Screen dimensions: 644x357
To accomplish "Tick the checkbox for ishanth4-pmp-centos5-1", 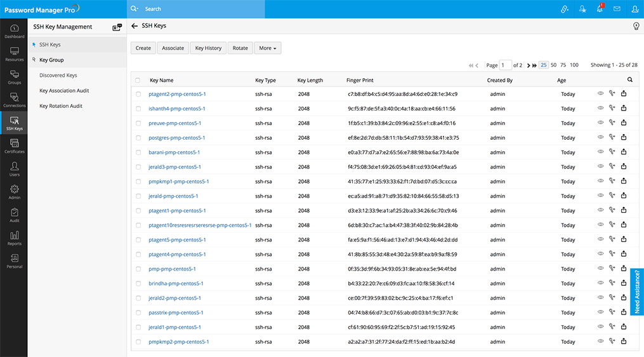I will 138,109.
